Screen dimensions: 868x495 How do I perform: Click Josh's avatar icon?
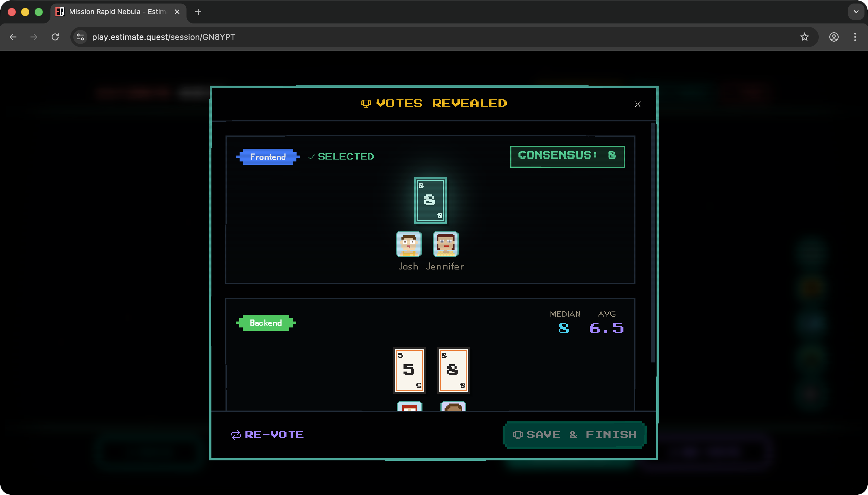click(408, 244)
